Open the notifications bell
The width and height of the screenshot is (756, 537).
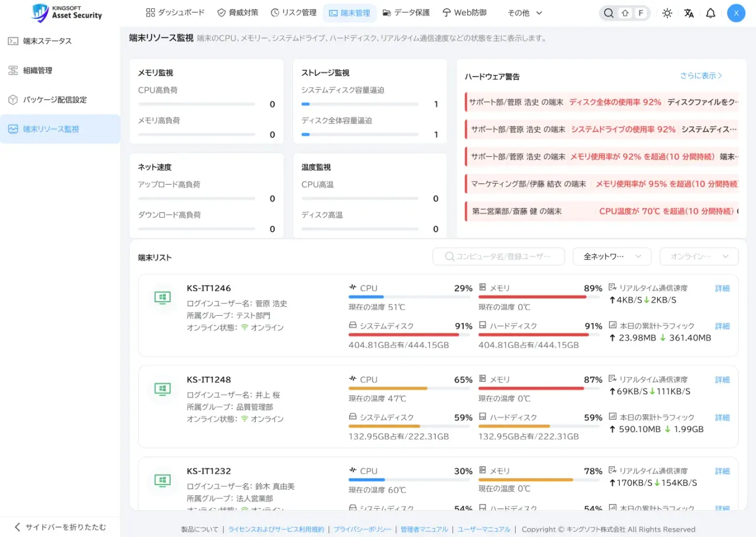[x=711, y=13]
